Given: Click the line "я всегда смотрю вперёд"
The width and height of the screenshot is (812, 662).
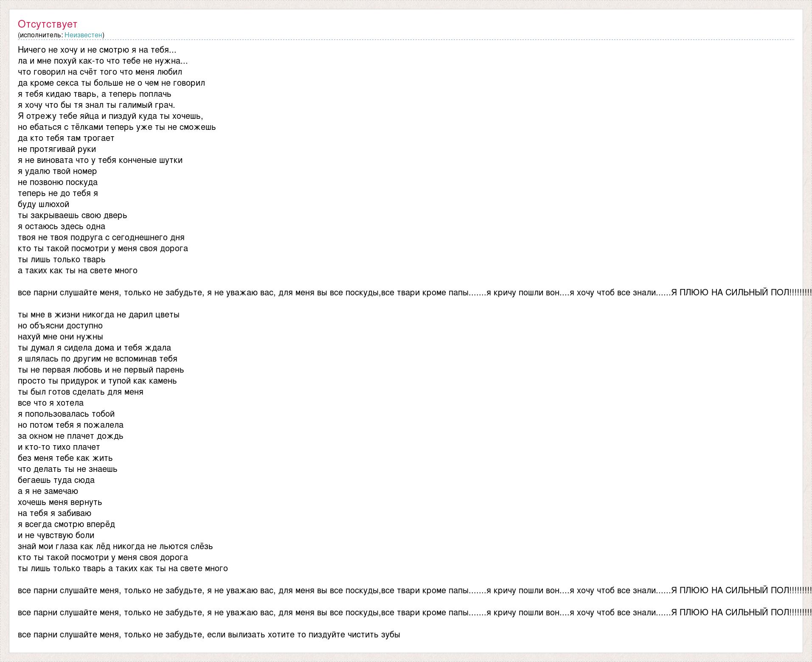Looking at the screenshot, I should (66, 524).
